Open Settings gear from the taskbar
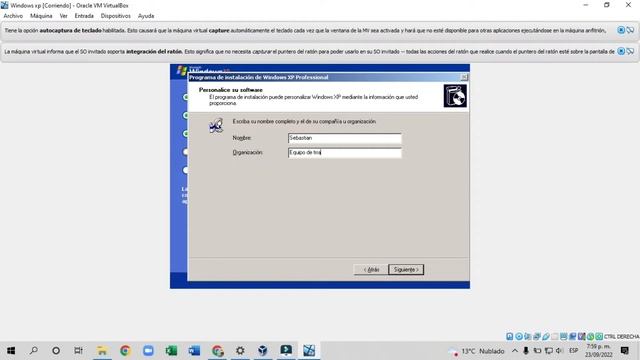 pos(240,351)
